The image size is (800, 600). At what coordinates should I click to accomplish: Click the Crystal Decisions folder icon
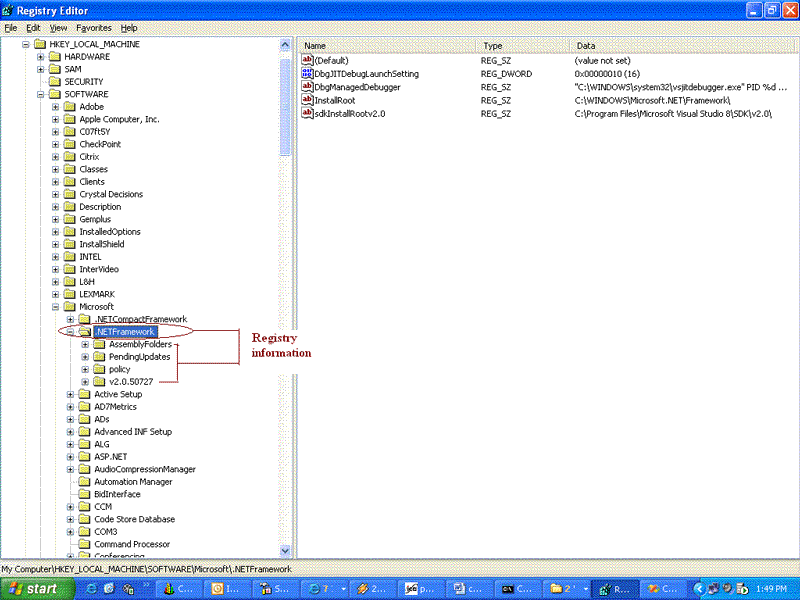pos(69,194)
